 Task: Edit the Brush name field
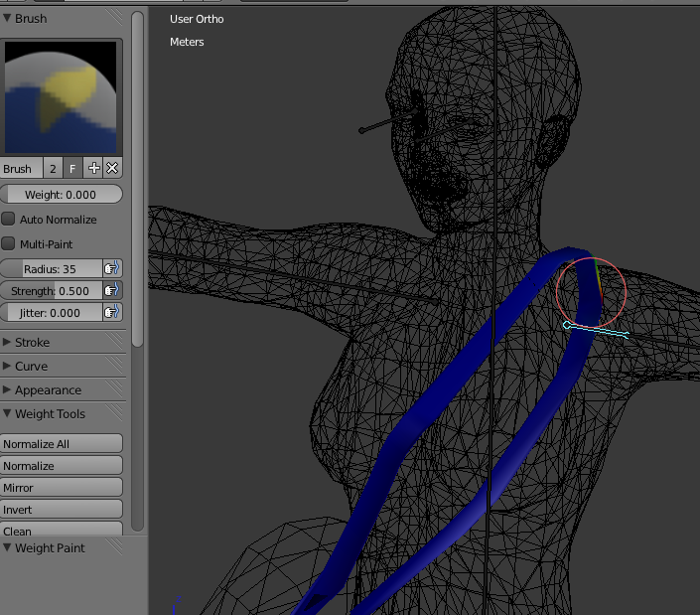[21, 168]
